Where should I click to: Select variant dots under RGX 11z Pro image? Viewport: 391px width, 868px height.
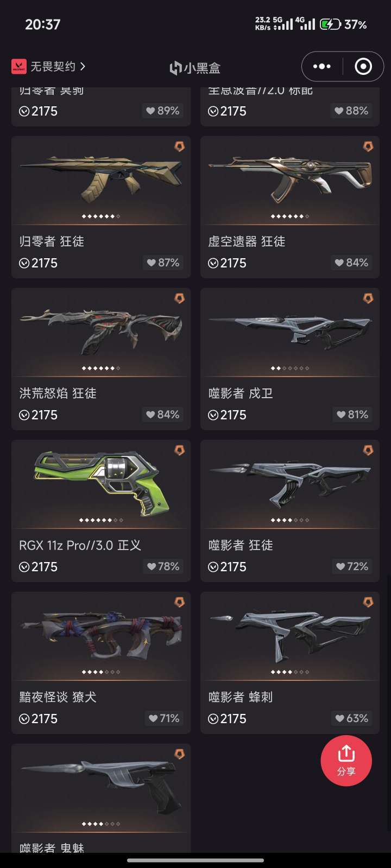(101, 520)
